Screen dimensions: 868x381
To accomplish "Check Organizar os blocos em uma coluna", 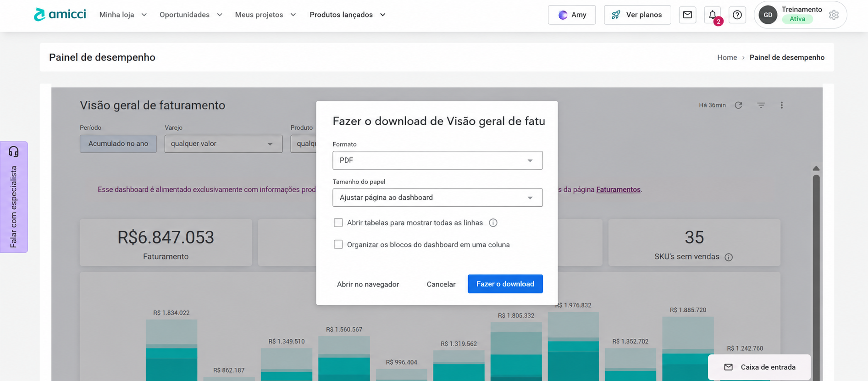I will tap(338, 245).
